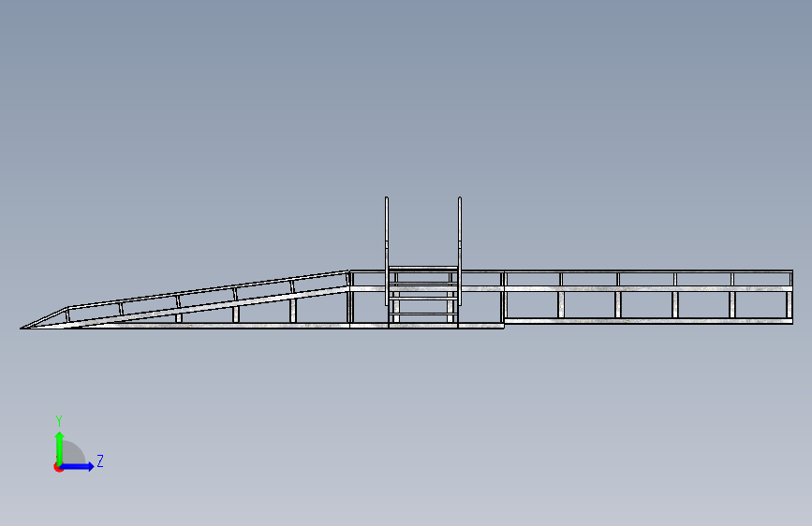Select the sloped ramp top handrail

point(209,289)
